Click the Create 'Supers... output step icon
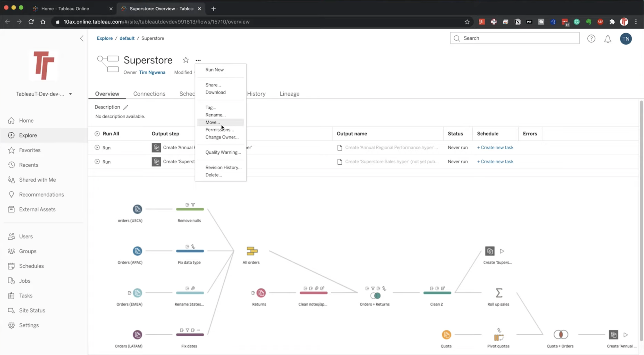Screen dimensions: 644x355 coord(490,251)
